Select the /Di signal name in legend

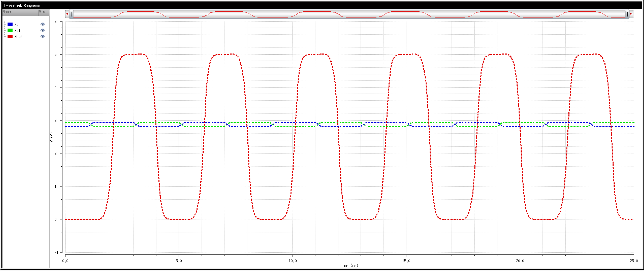pyautogui.click(x=17, y=30)
